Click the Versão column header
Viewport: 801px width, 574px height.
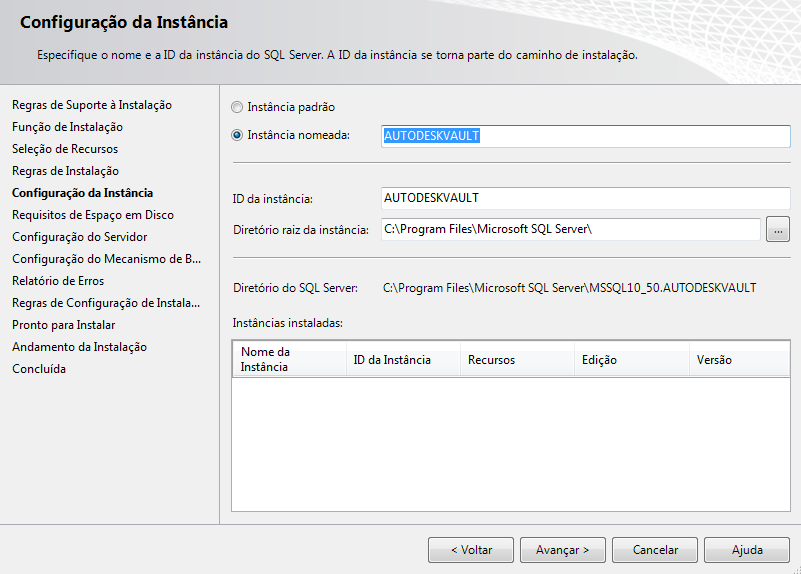click(740, 360)
